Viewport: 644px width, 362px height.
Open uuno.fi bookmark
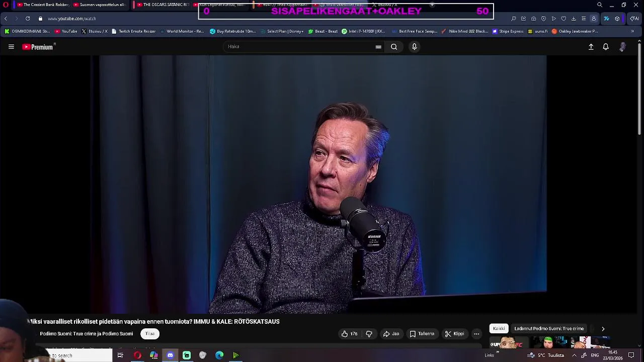[x=537, y=31]
